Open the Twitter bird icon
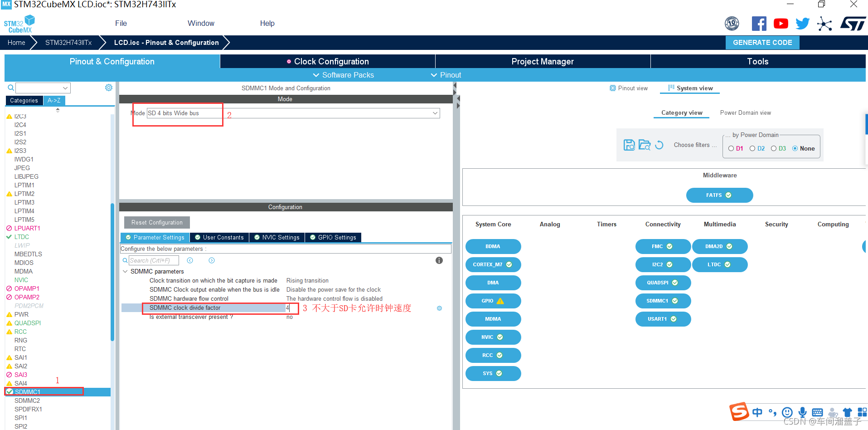This screenshot has width=868, height=430. click(x=802, y=24)
